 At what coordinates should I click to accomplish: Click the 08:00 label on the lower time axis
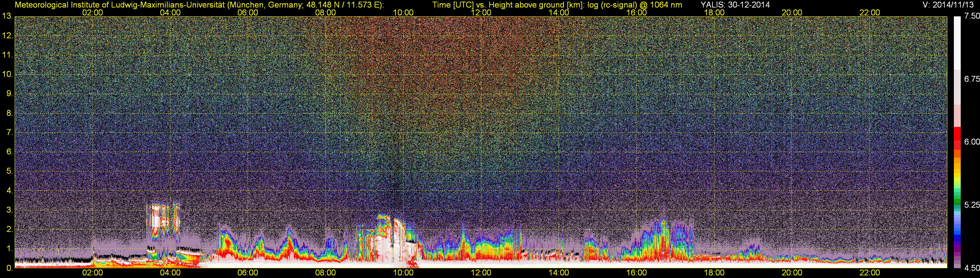point(326,273)
